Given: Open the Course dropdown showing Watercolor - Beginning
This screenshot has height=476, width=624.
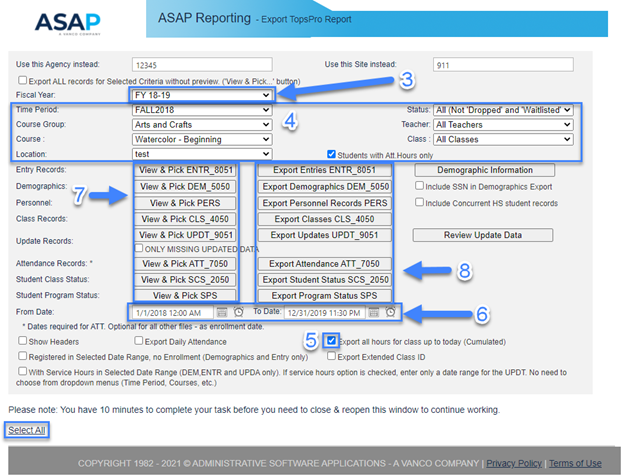Looking at the screenshot, I should click(x=202, y=139).
